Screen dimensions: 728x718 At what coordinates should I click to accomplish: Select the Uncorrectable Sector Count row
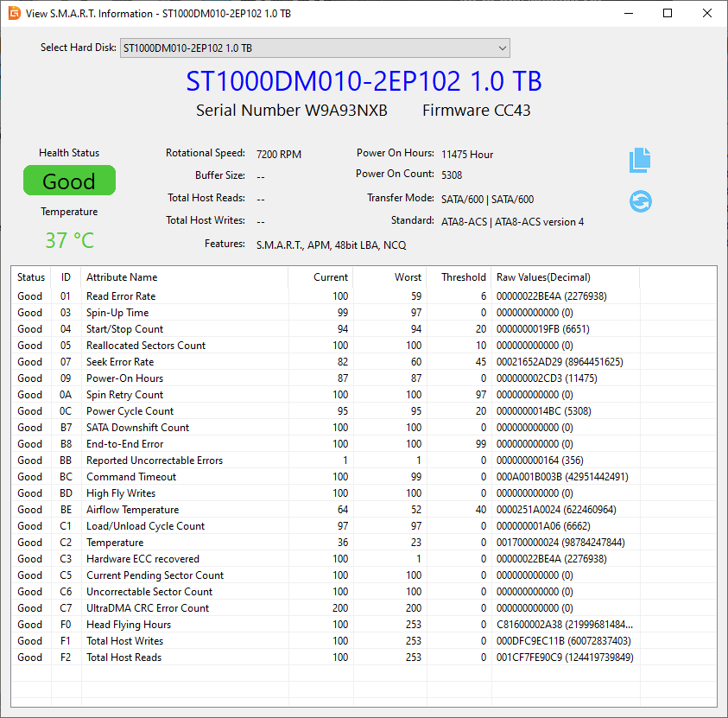coord(364,592)
